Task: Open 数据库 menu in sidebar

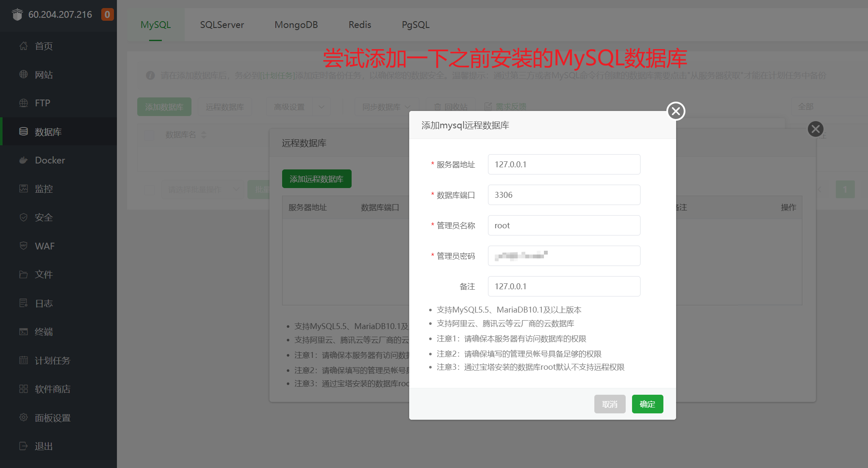Action: click(58, 132)
